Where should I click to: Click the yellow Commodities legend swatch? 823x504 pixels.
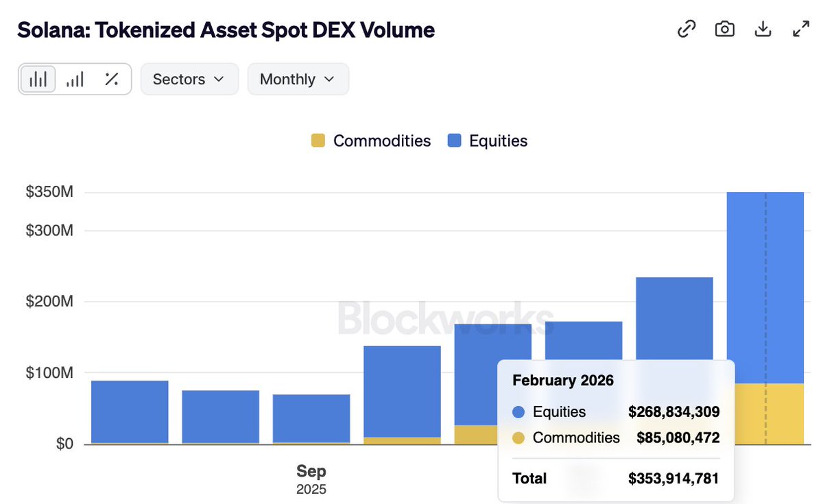point(318,141)
